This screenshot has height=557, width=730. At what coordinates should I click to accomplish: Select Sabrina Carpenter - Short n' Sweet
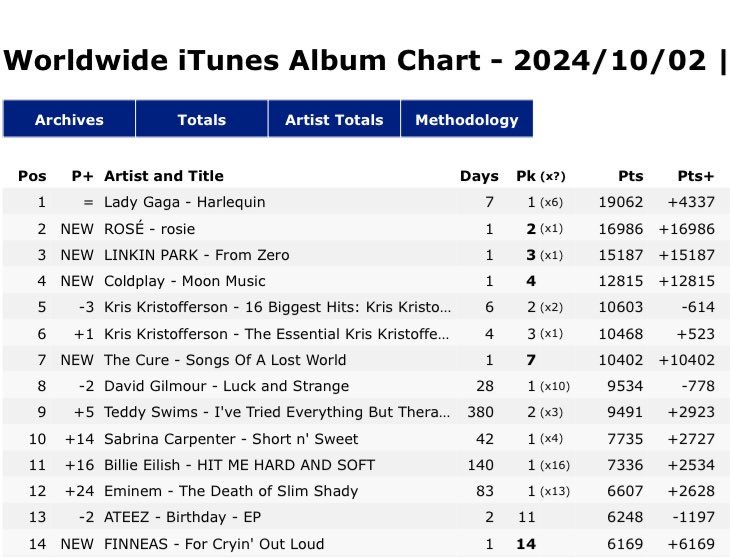tap(231, 439)
